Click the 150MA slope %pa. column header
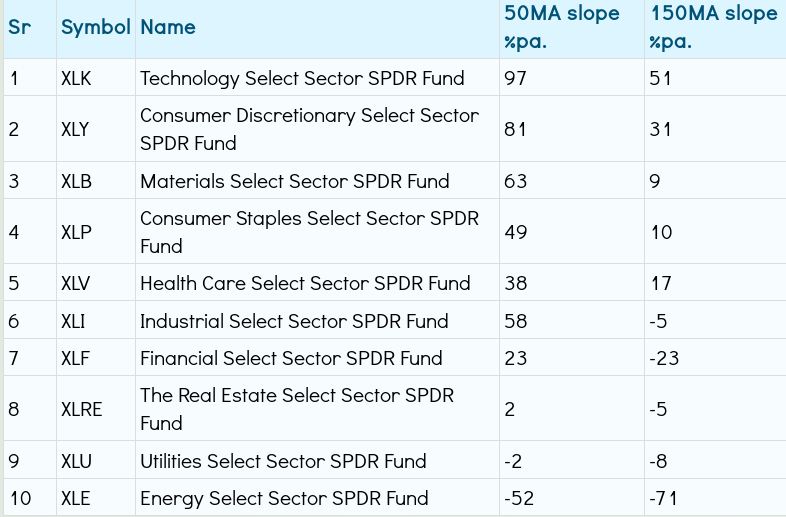Image resolution: width=786 pixels, height=517 pixels. coord(712,27)
